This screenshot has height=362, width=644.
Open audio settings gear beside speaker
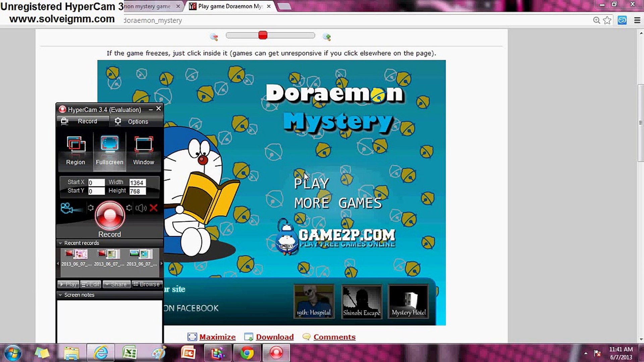coord(129,208)
